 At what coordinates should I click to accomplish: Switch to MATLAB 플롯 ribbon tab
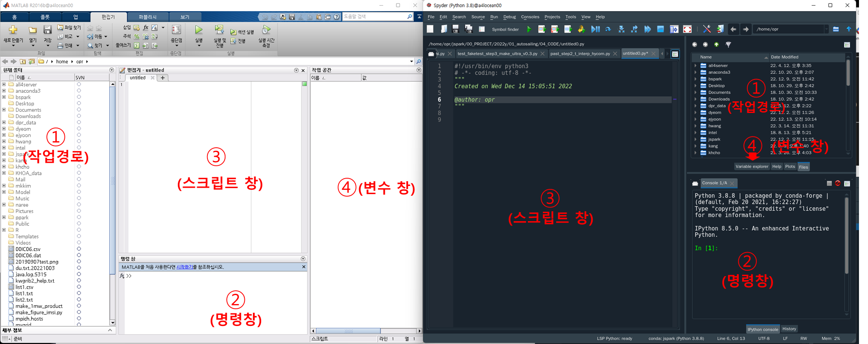pos(45,17)
